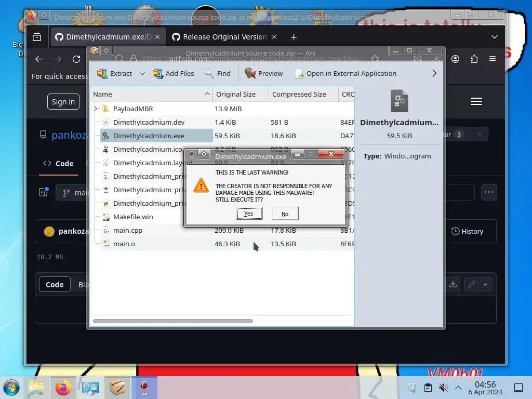The image size is (532, 399).
Task: Click Firefox reload button
Action: [x=76, y=59]
